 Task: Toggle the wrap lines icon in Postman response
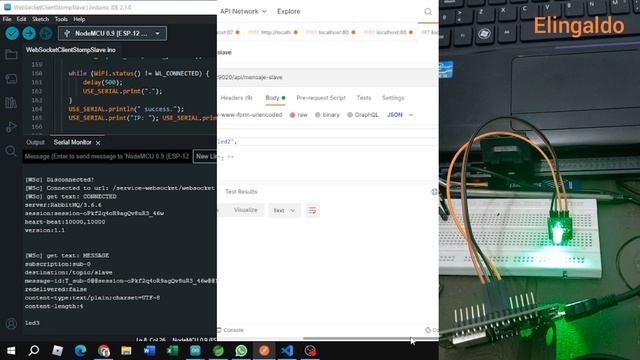click(x=312, y=211)
